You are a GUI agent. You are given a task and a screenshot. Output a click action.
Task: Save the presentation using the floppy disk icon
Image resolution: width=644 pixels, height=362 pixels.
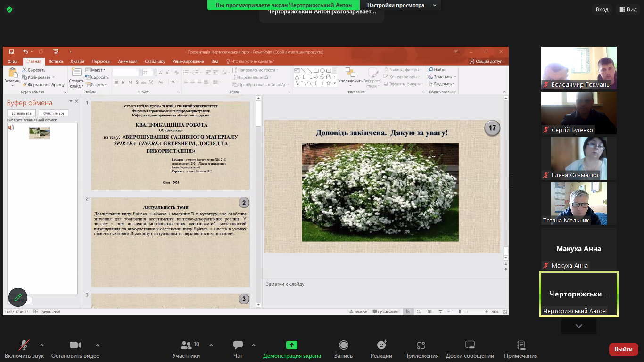click(11, 52)
